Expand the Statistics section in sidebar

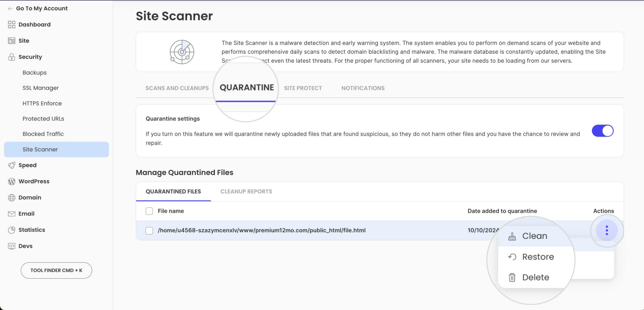click(x=32, y=230)
